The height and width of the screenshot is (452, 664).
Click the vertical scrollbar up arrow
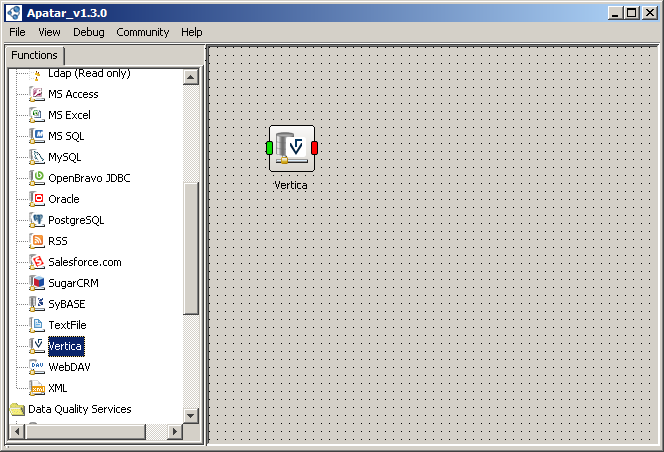(x=191, y=77)
